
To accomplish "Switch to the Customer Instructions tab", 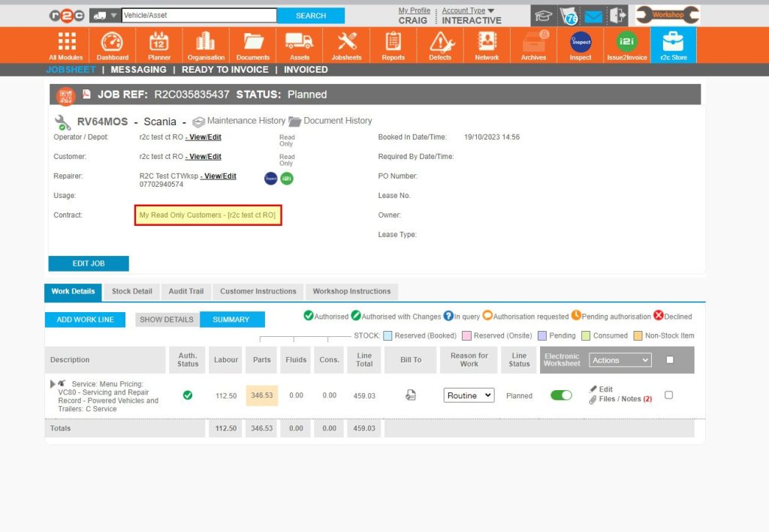I will click(258, 291).
